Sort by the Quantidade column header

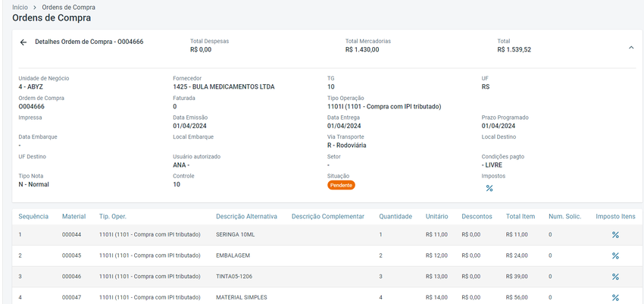[395, 217]
